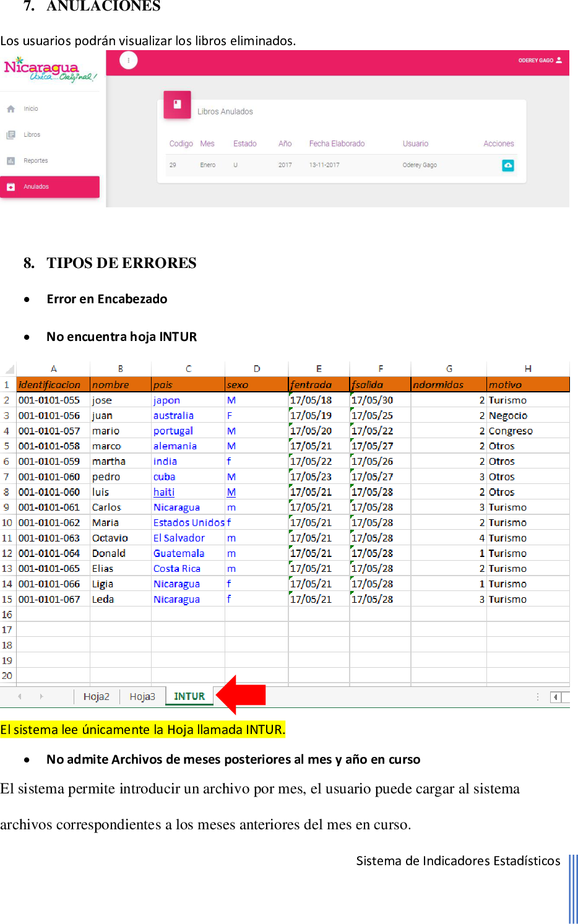Screen dimensions: 578x924
Task: Click the Estado column header
Action: (245, 144)
